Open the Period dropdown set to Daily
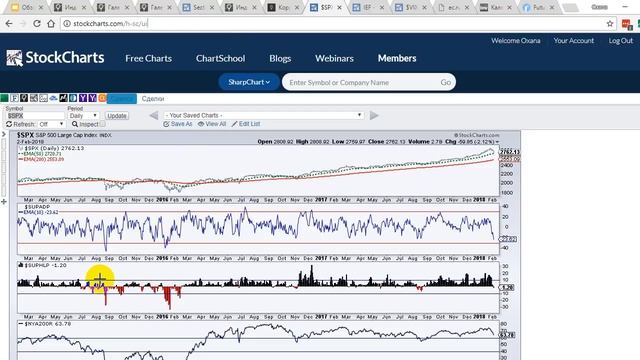The width and height of the screenshot is (640, 360). coord(83,116)
